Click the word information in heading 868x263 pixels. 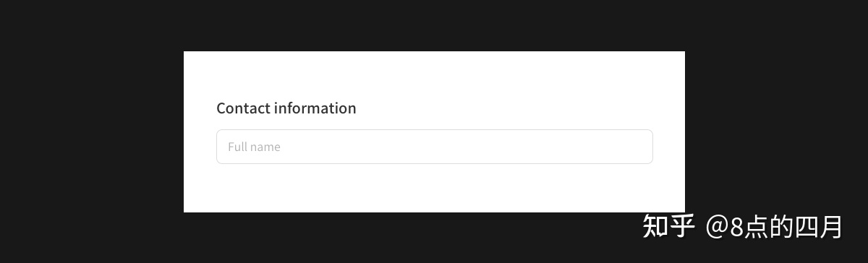315,108
